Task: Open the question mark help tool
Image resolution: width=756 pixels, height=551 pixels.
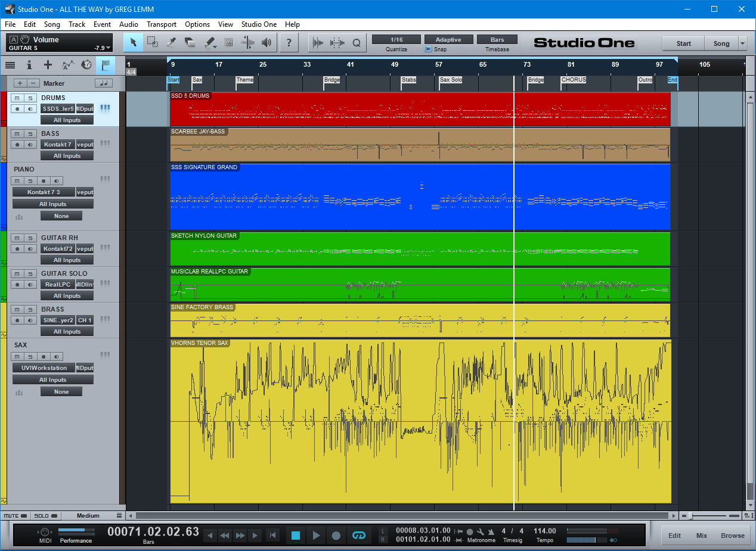Action: (x=289, y=42)
